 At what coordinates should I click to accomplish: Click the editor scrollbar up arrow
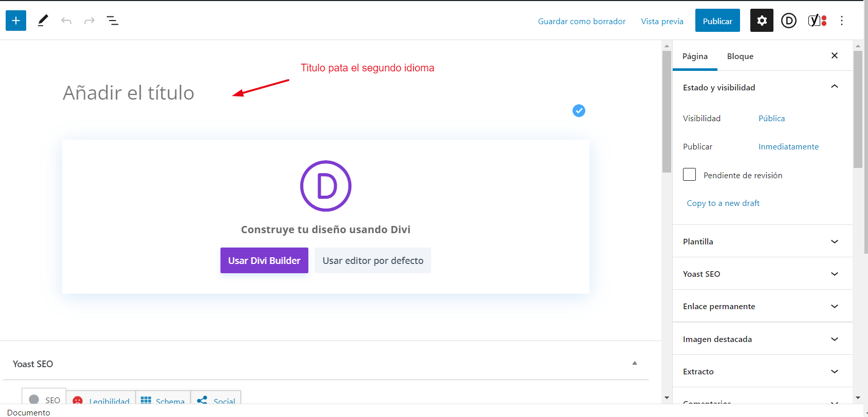[x=667, y=46]
